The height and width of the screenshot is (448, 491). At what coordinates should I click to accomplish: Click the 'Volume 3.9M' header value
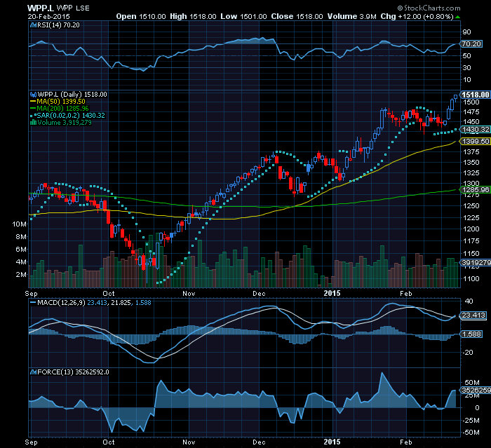tap(352, 17)
